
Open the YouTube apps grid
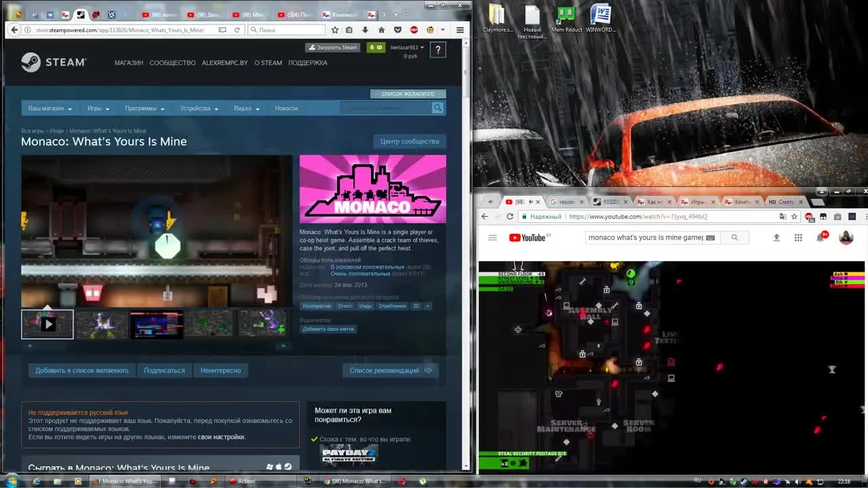[798, 238]
